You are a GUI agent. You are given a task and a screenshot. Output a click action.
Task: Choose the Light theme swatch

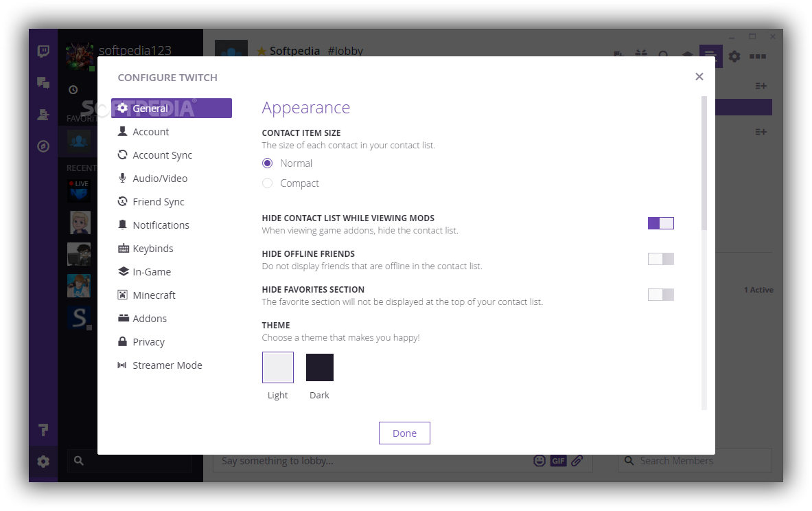pos(277,367)
